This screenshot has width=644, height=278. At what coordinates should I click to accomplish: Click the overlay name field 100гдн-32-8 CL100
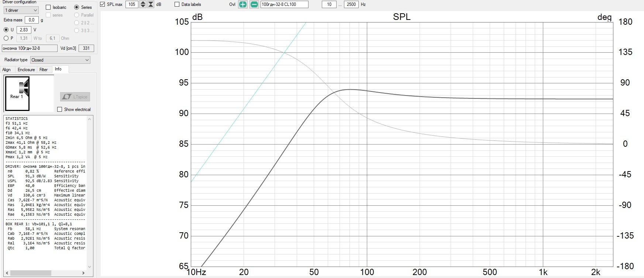284,4
